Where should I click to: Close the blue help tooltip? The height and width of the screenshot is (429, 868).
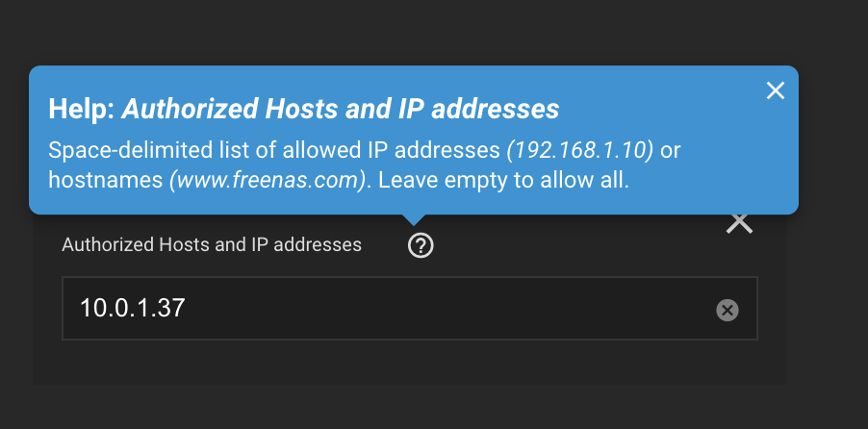coord(775,90)
